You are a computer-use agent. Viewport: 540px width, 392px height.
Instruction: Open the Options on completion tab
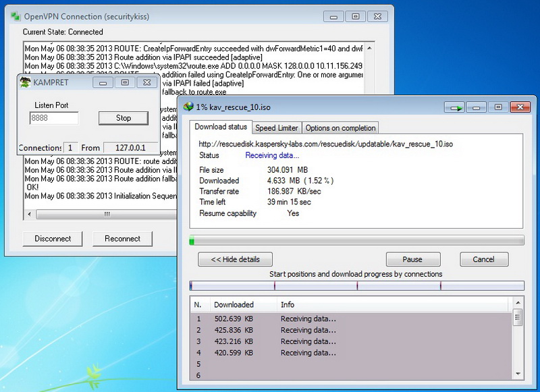[x=340, y=128]
